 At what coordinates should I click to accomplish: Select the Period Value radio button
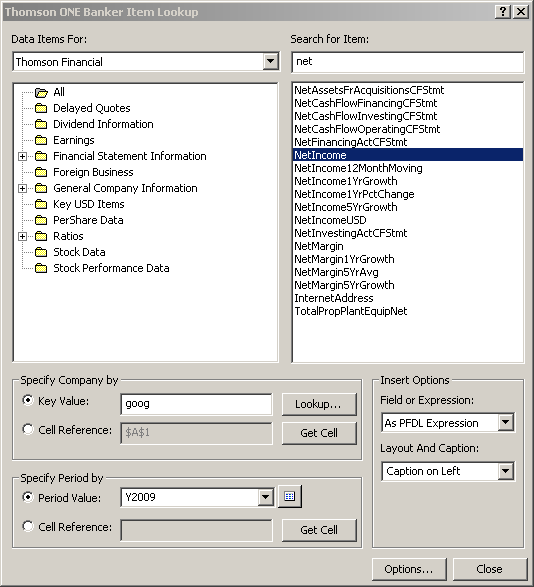[28, 497]
